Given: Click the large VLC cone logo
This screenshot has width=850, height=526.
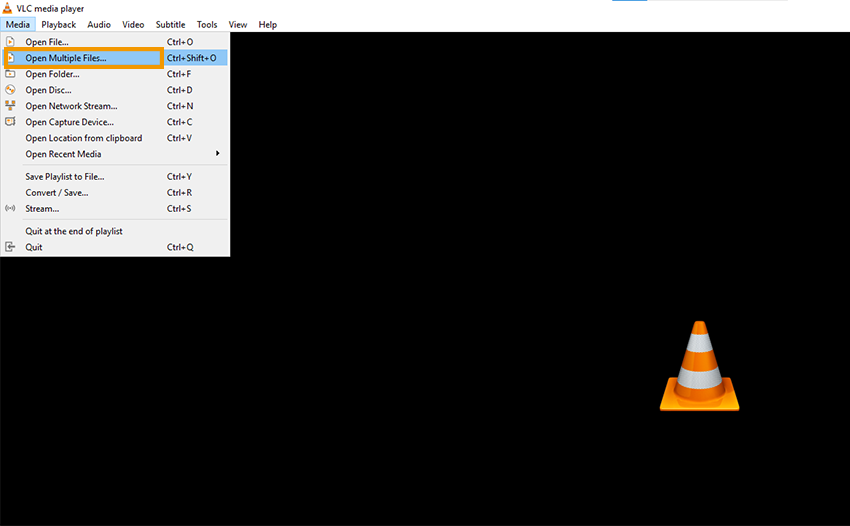Looking at the screenshot, I should pyautogui.click(x=699, y=365).
